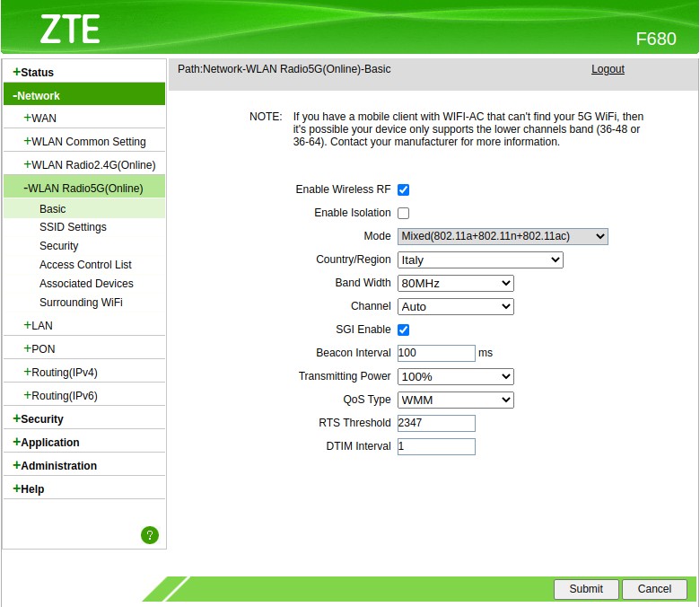
Task: Open the Transmitting Power dropdown
Action: [455, 376]
